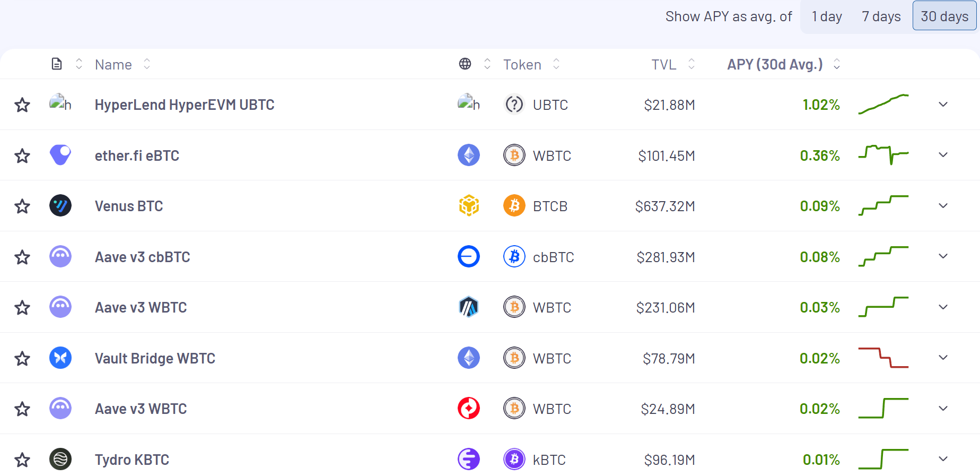The image size is (980, 476).
Task: Open the HyperLend HyperEVM UBTC pool link
Action: pyautogui.click(x=185, y=105)
